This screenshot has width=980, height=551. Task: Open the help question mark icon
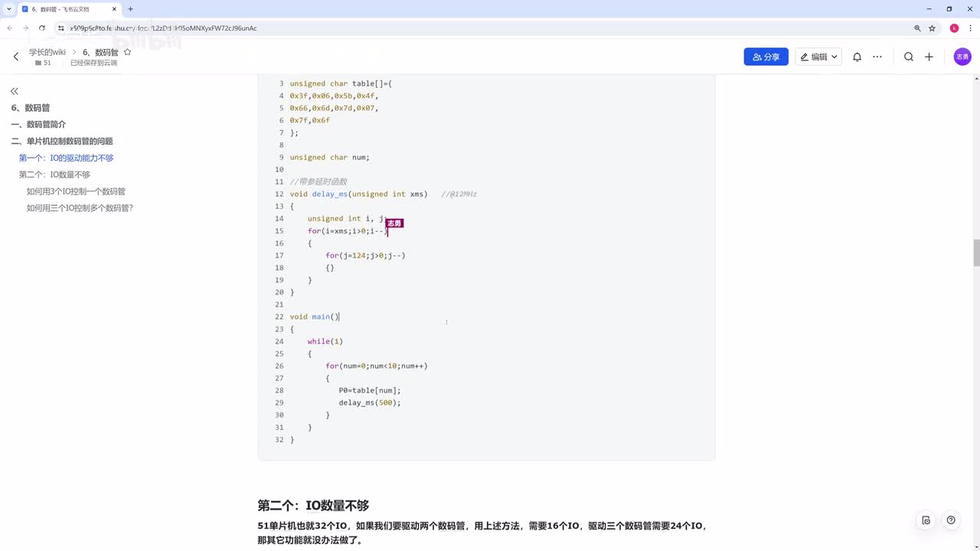coord(951,520)
